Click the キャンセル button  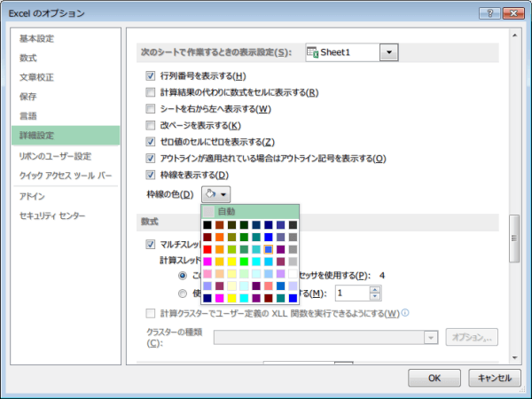pyautogui.click(x=495, y=378)
